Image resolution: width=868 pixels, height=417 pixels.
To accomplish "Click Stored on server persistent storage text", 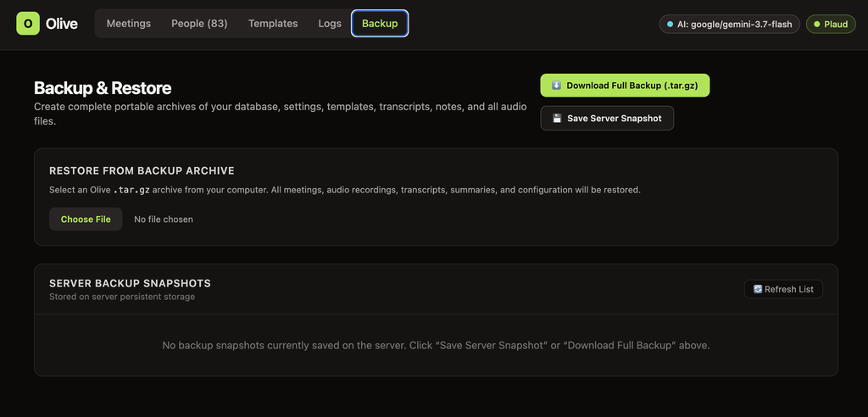I will point(122,297).
